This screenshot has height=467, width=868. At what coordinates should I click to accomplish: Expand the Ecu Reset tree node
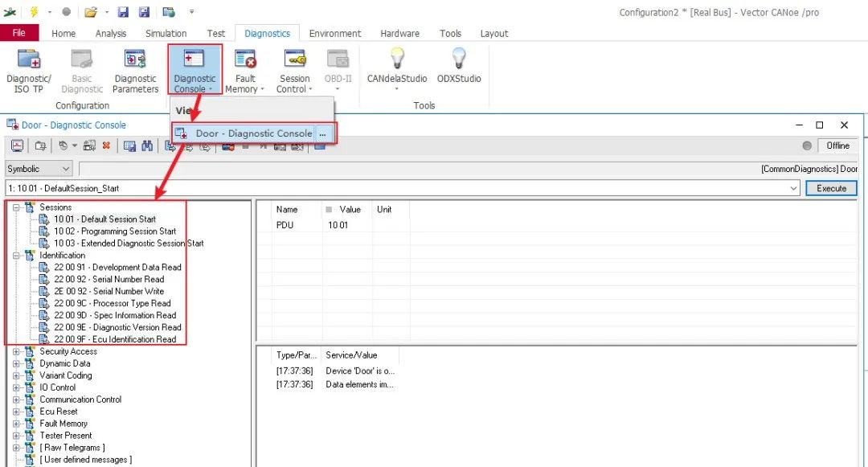pyautogui.click(x=16, y=412)
